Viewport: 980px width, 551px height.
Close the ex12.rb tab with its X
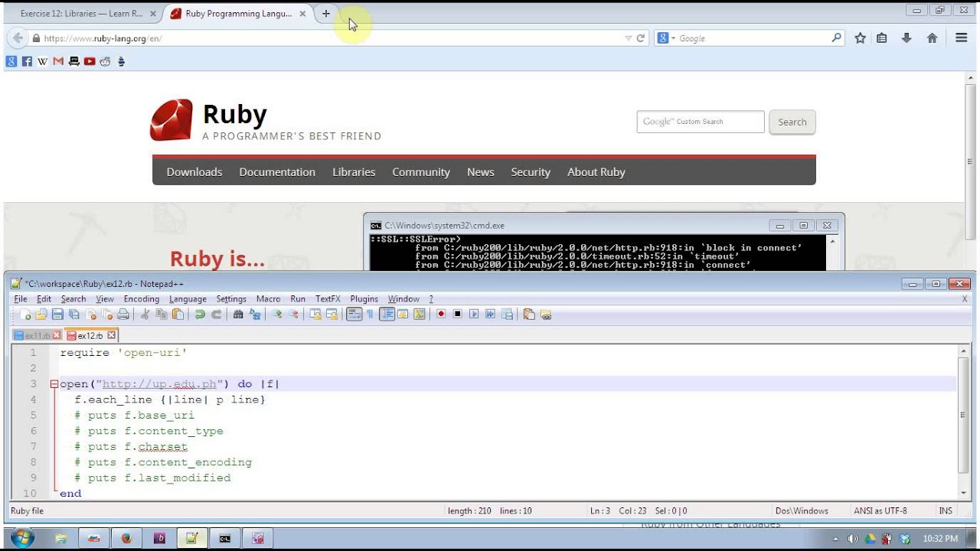click(111, 335)
